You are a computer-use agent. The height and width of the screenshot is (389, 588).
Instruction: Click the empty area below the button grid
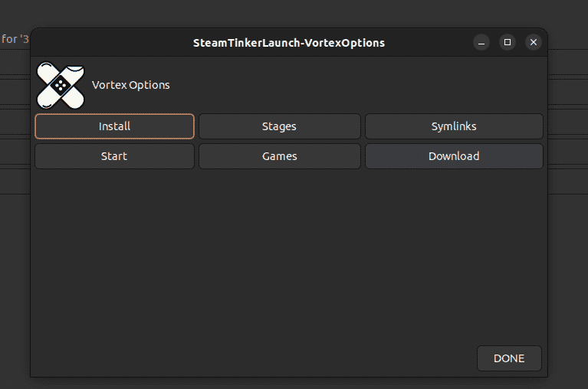tap(289, 253)
